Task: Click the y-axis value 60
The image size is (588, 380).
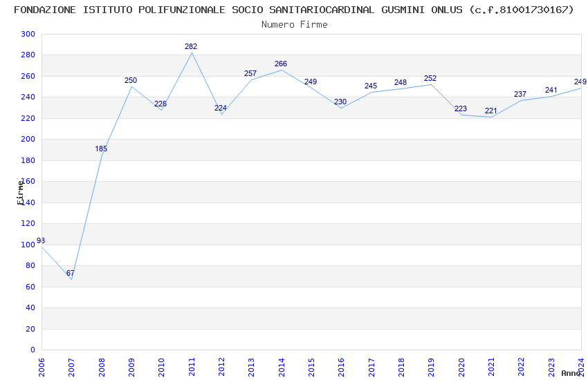Action: click(30, 287)
